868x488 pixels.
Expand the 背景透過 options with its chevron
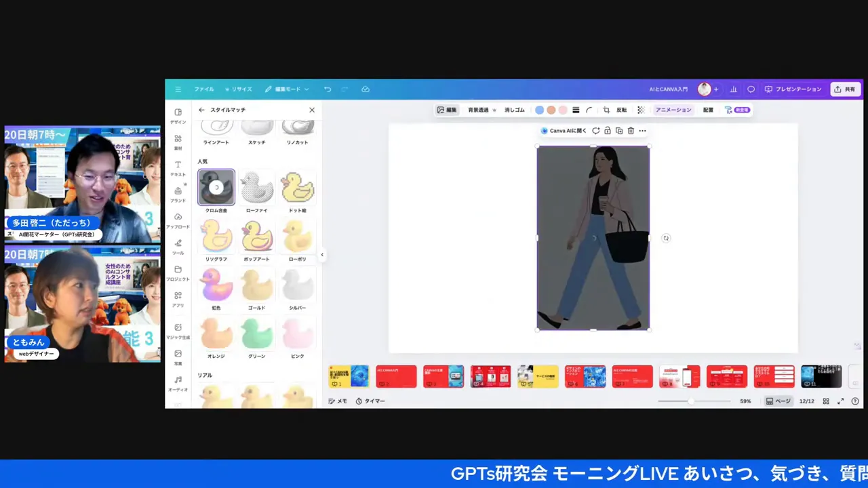point(494,109)
